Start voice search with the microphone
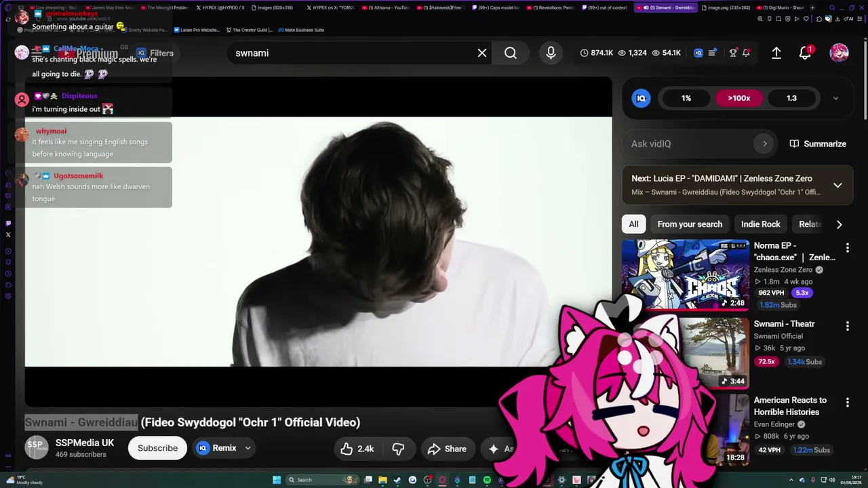This screenshot has height=488, width=868. pos(551,53)
